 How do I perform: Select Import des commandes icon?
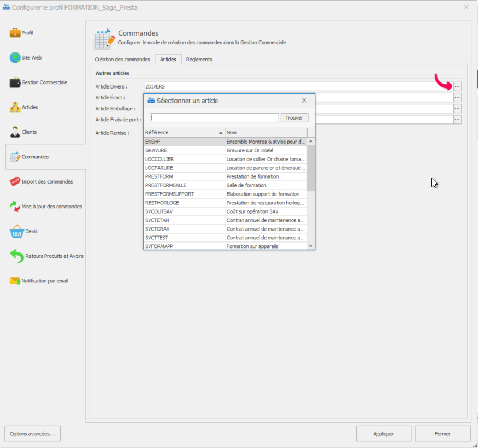[15, 182]
